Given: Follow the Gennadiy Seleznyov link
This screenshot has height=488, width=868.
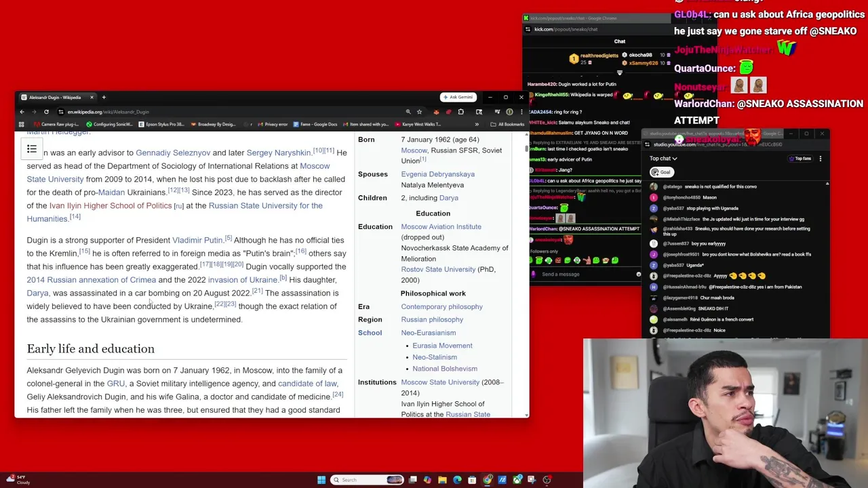Looking at the screenshot, I should (x=173, y=152).
